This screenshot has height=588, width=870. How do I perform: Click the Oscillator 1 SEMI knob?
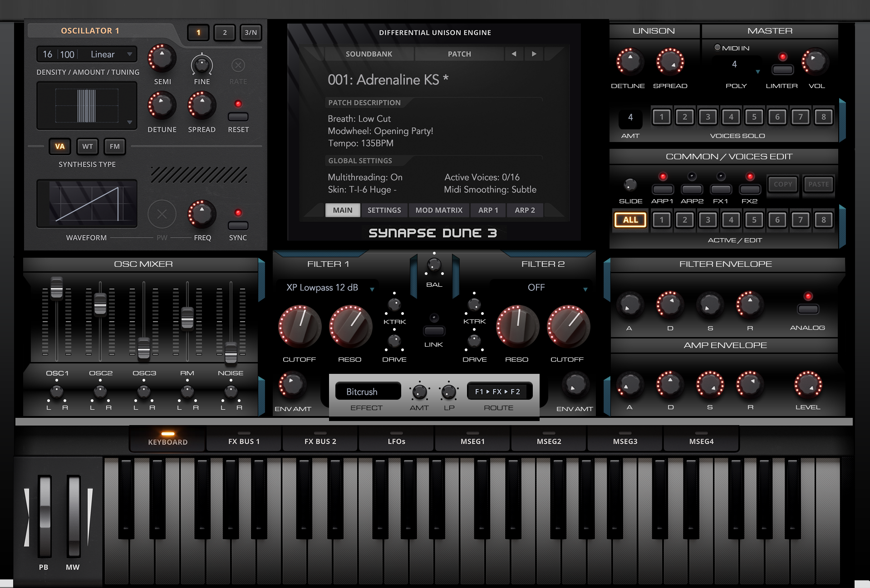tap(162, 59)
